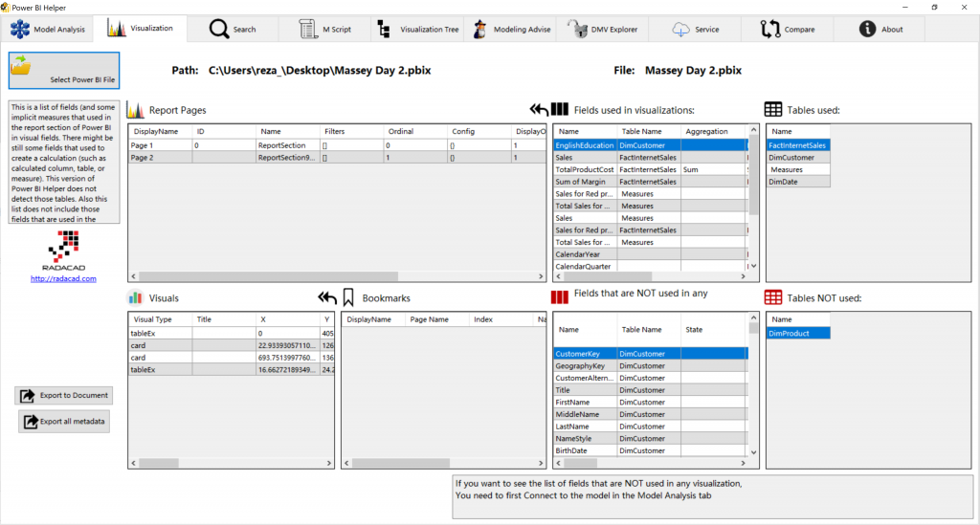The image size is (980, 525).
Task: Sort by Table Name column in used fields
Action: [648, 131]
